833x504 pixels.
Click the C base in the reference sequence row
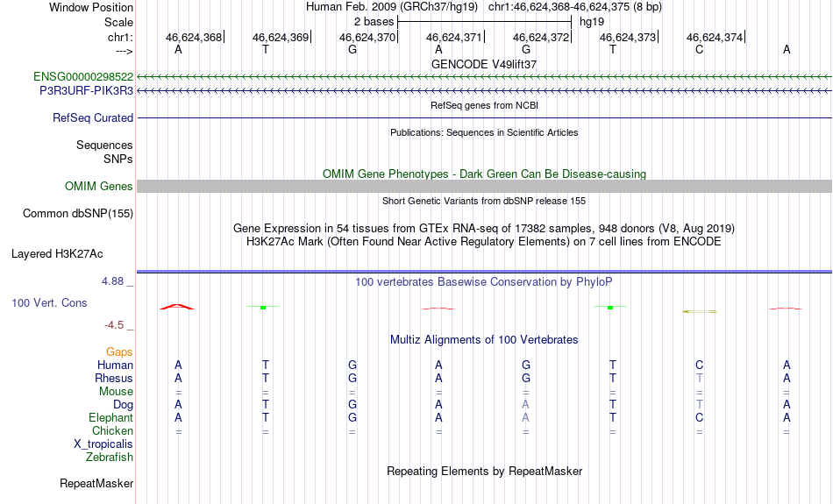click(x=699, y=50)
